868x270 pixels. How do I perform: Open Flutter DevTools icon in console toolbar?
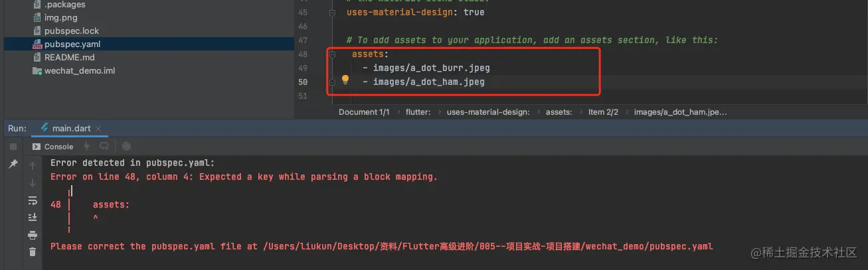[x=126, y=146]
